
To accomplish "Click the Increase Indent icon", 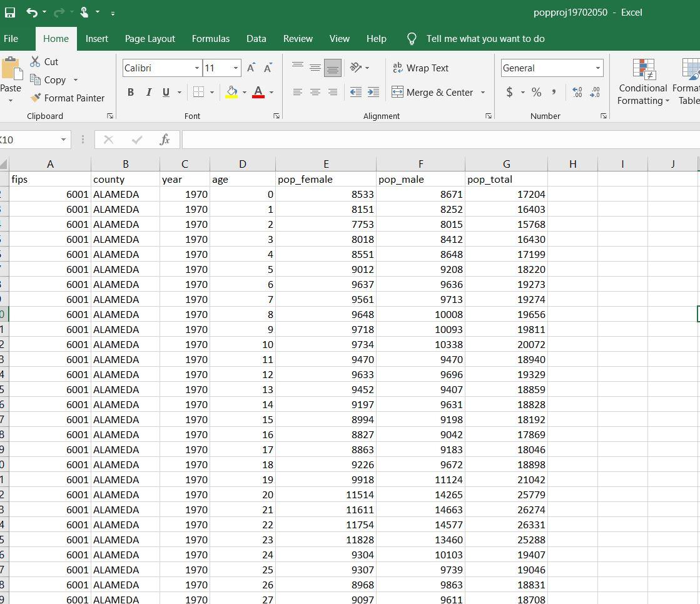I will [x=373, y=92].
